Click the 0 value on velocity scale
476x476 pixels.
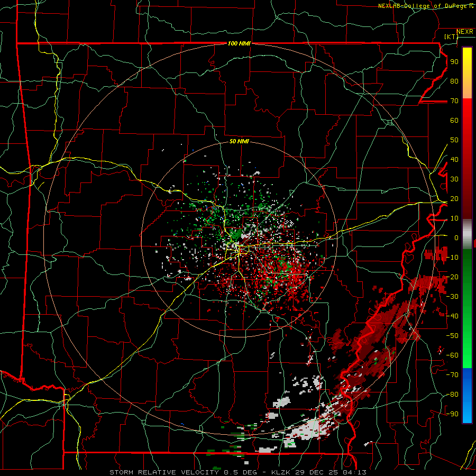(456, 237)
